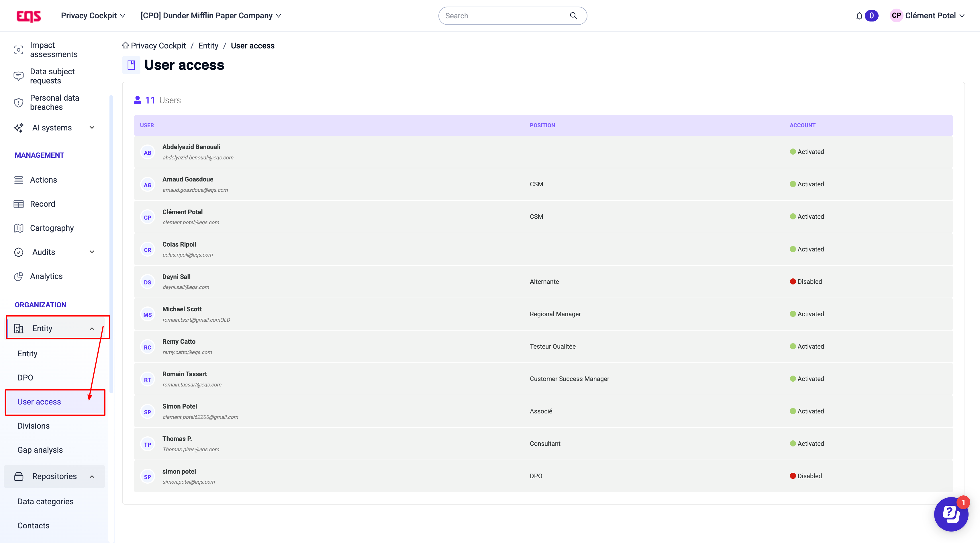Open Contacts in Repositories
Viewport: 980px width, 543px height.
point(34,526)
